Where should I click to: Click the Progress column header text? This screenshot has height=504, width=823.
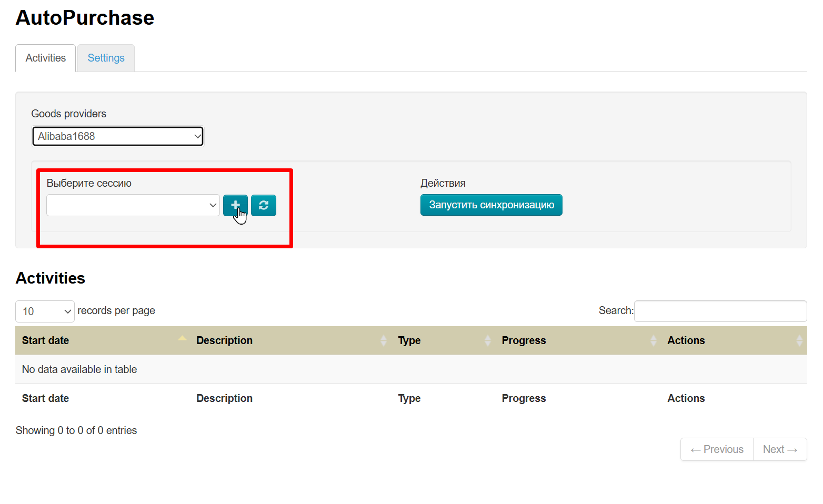point(524,340)
